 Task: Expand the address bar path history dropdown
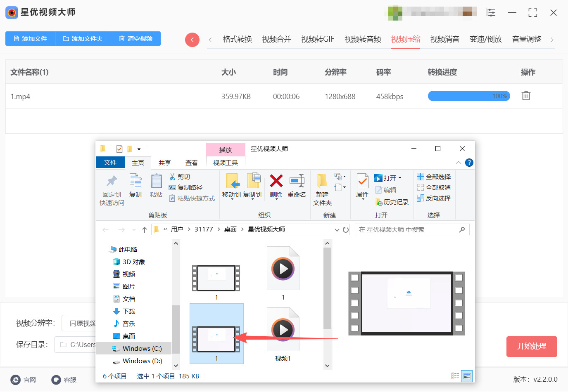[x=337, y=230]
